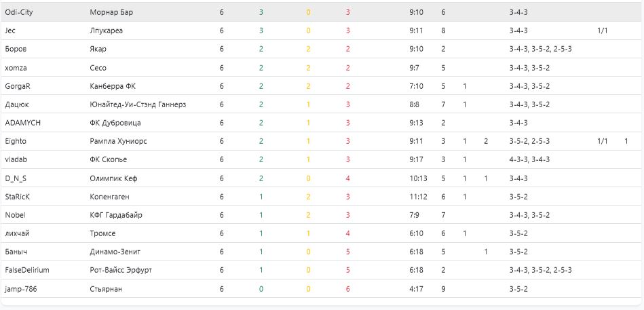Open the FalseDelirium manager profile
The image size is (644, 310).
pyautogui.click(x=27, y=270)
